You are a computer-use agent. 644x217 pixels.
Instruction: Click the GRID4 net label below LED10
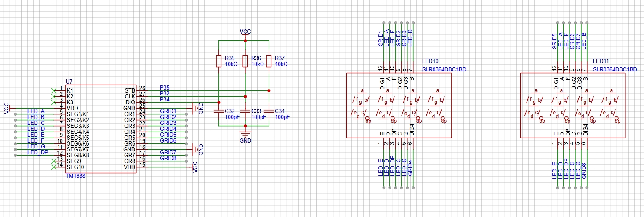pyautogui.click(x=410, y=167)
